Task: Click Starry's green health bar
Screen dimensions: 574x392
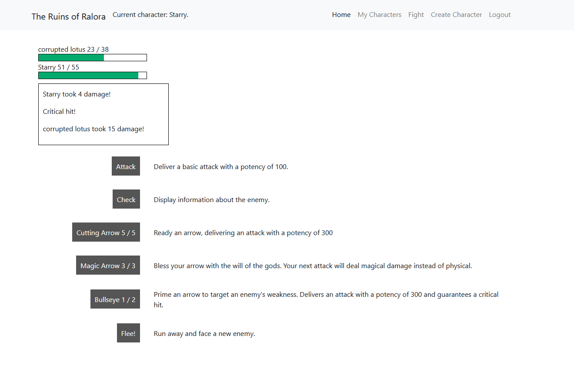Action: pos(88,75)
